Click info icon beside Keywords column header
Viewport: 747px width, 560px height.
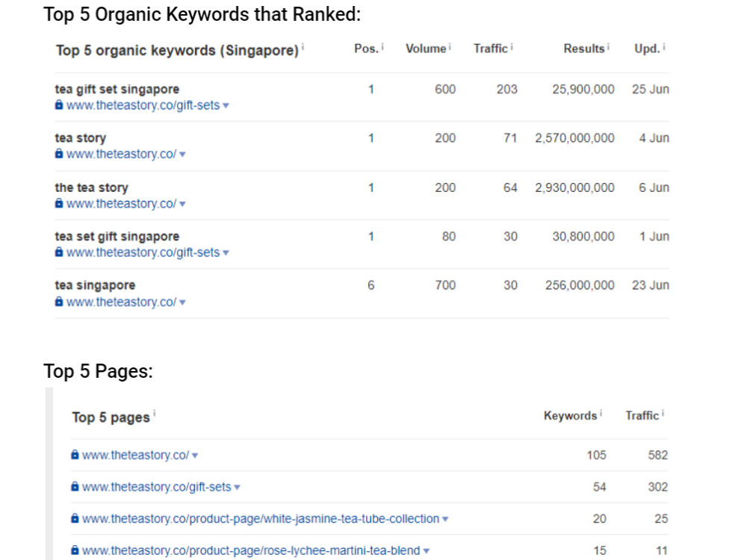click(x=601, y=414)
